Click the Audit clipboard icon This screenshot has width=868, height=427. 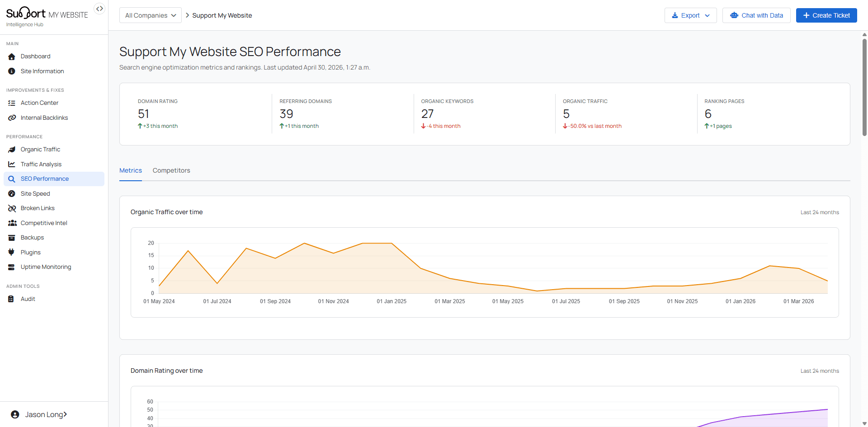[11, 299]
